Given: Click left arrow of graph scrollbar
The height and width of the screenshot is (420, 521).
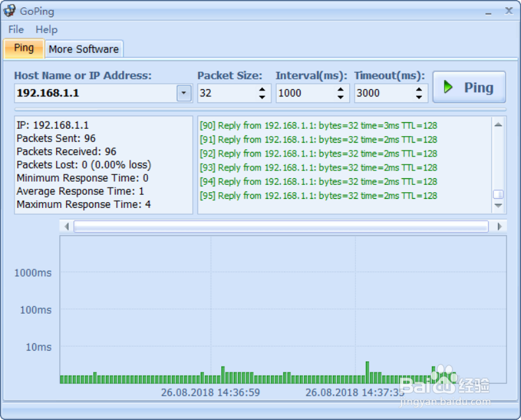Looking at the screenshot, I should [x=67, y=227].
